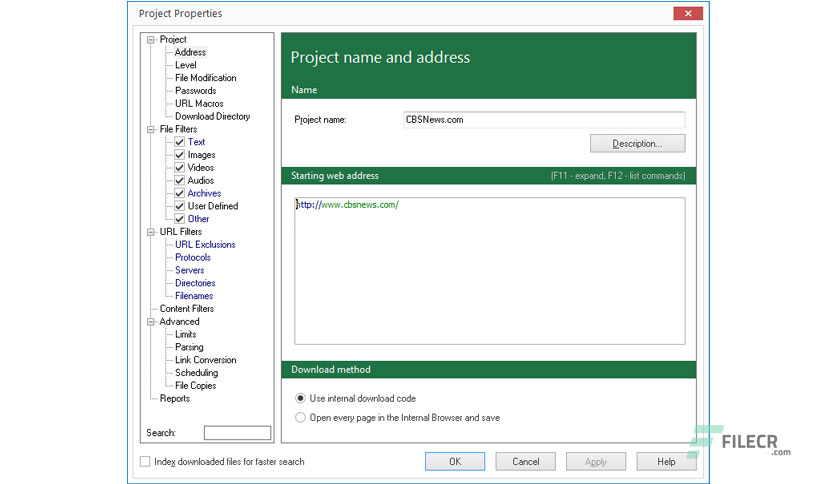Open the Level settings page

click(186, 65)
